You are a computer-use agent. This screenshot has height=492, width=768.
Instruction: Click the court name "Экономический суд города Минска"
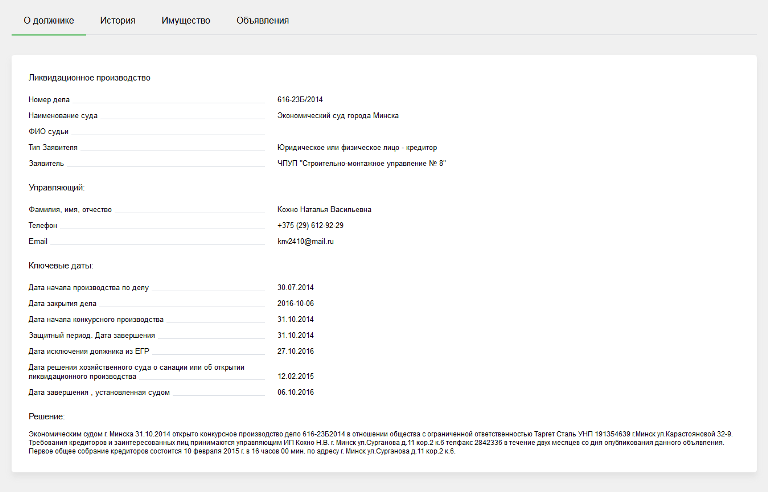337,116
